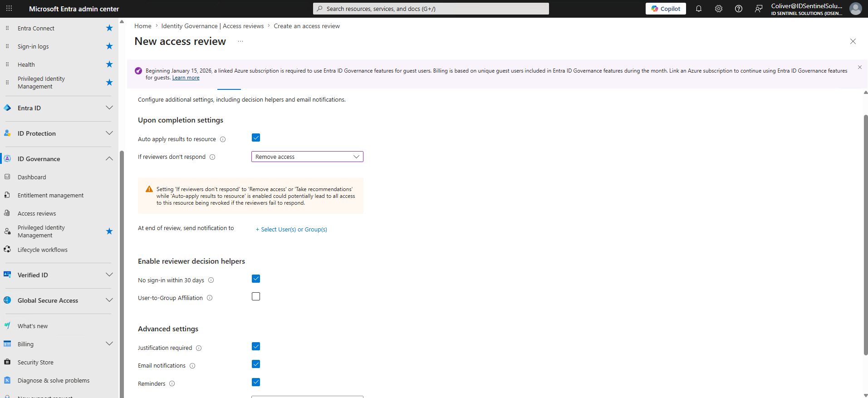Click info icon next to User-to-Group Affiliation

(210, 298)
